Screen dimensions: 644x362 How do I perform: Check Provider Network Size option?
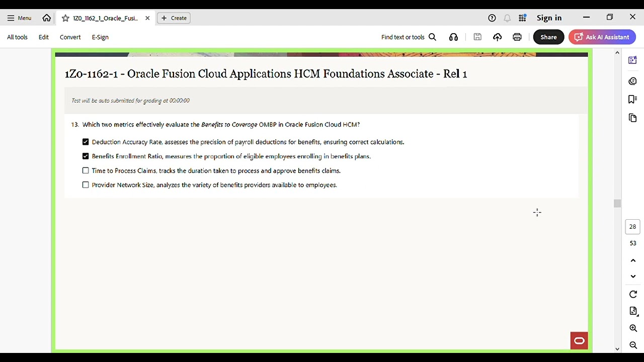coord(86,185)
